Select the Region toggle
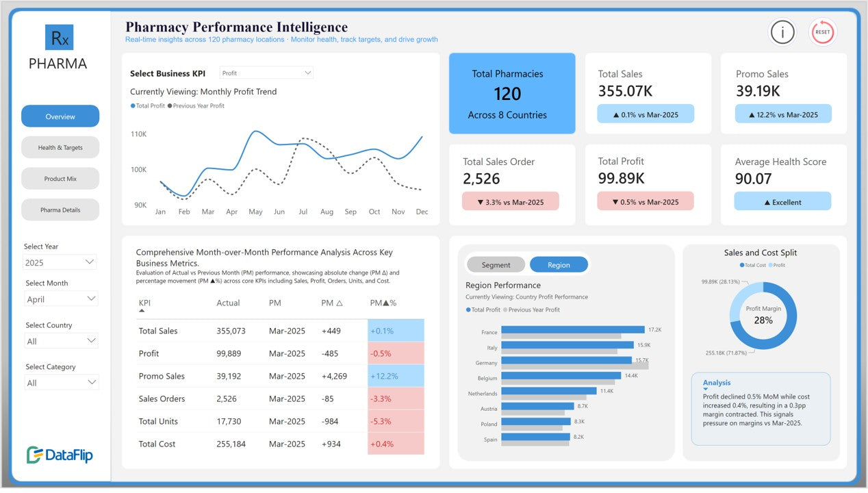The width and height of the screenshot is (868, 493). (559, 265)
